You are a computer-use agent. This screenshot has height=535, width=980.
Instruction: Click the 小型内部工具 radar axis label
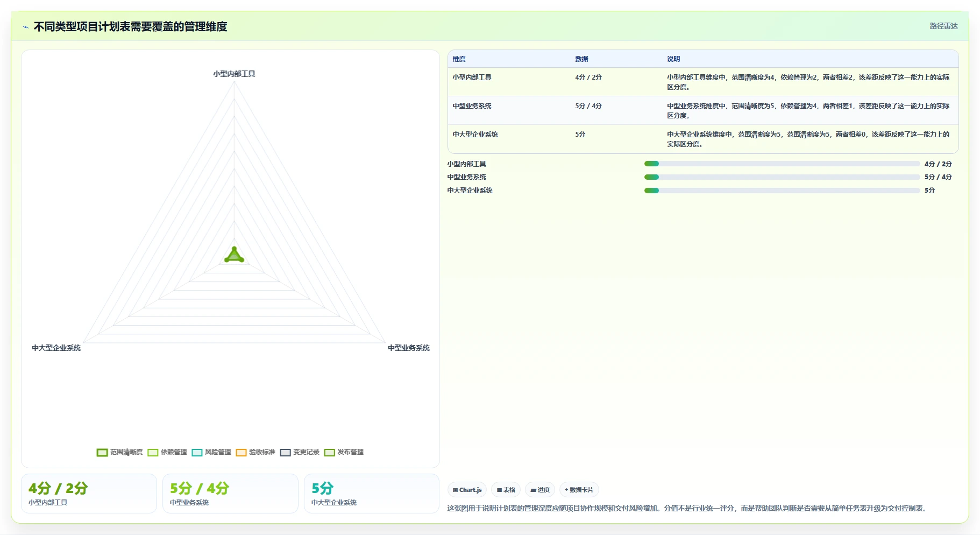pyautogui.click(x=234, y=74)
